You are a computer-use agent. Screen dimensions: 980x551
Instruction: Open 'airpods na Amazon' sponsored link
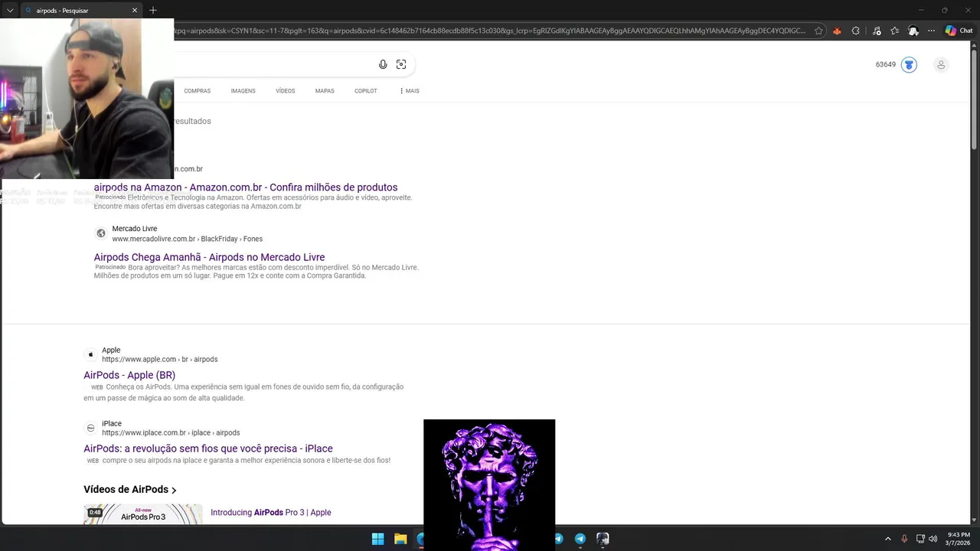click(x=246, y=187)
